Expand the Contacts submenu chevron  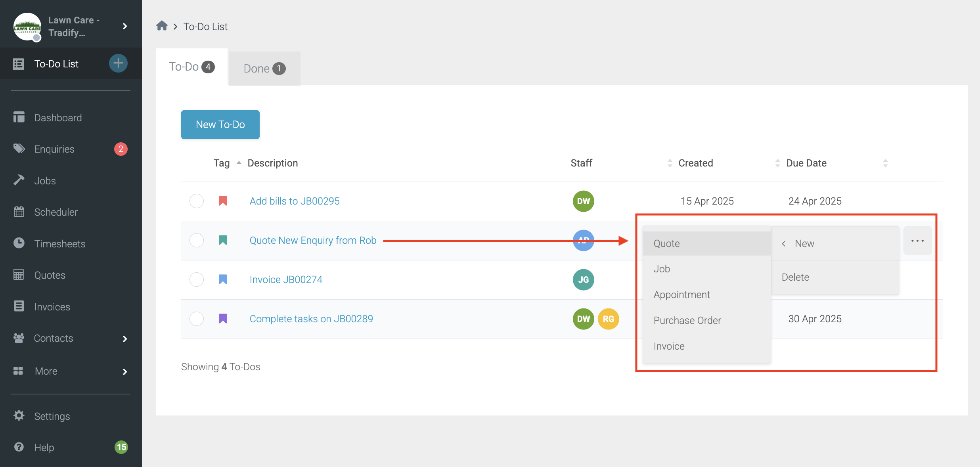[x=125, y=339]
